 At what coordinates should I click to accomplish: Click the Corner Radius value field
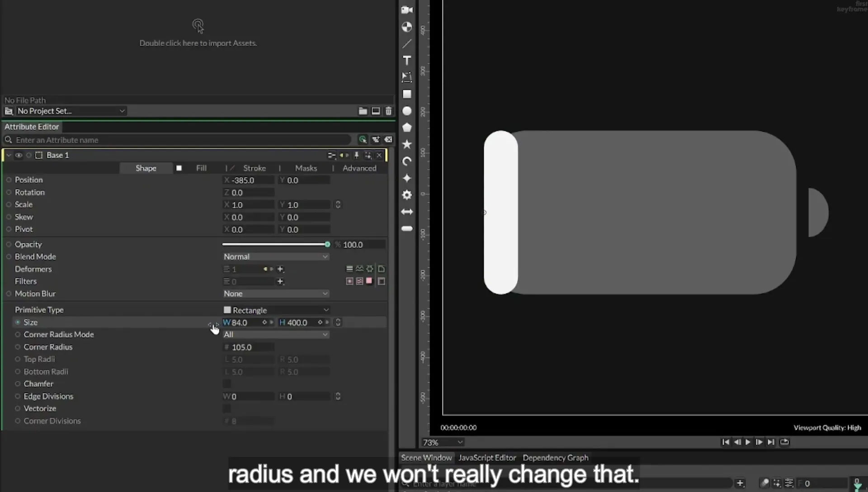point(249,347)
